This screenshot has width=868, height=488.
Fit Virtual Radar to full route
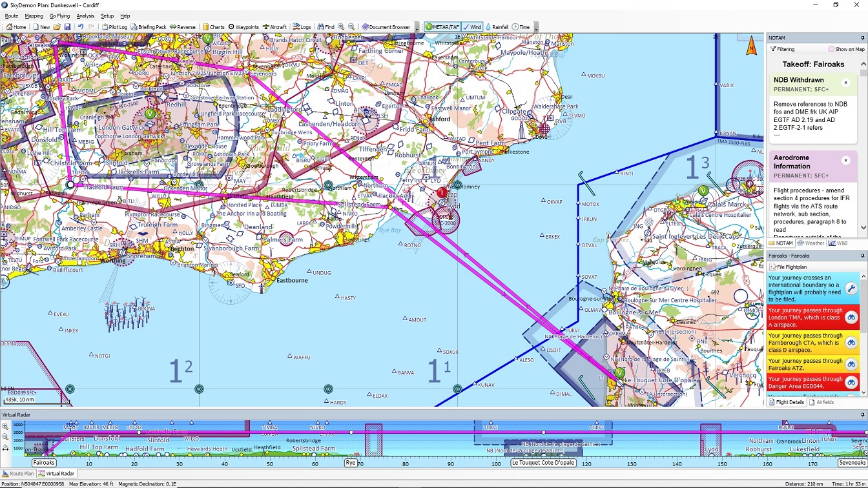click(6, 447)
